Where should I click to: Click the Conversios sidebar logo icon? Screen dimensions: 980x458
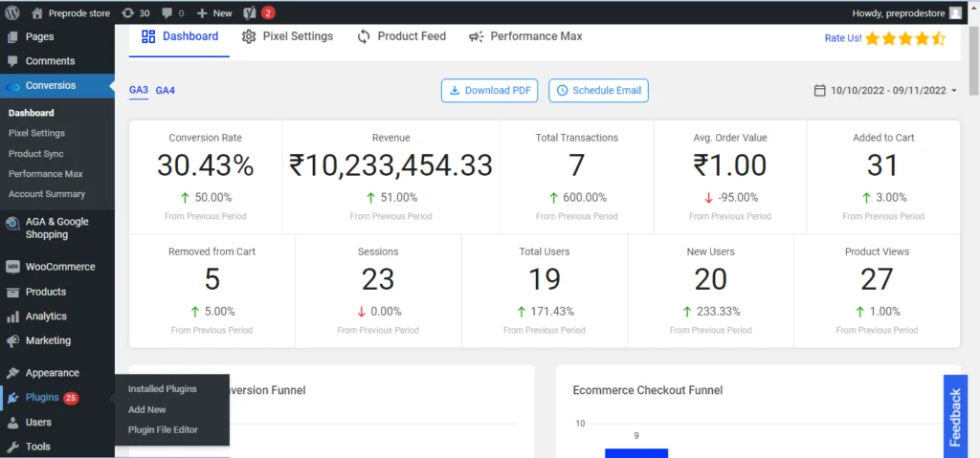click(x=12, y=86)
